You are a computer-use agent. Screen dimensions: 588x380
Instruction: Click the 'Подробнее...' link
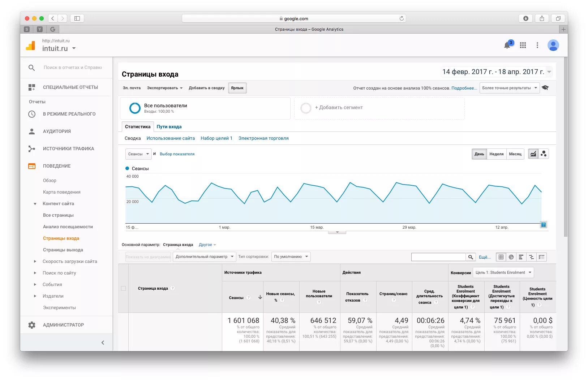[464, 88]
